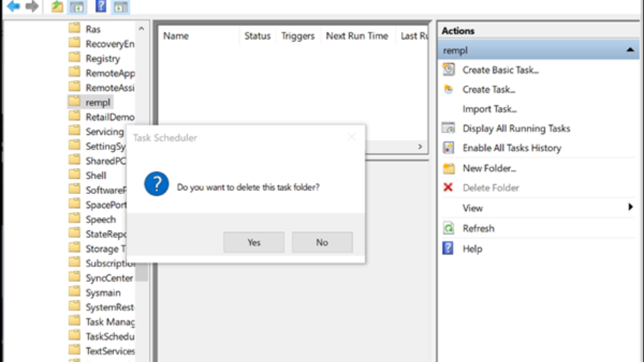
Task: Click the Registry folder icon
Action: pyautogui.click(x=75, y=58)
